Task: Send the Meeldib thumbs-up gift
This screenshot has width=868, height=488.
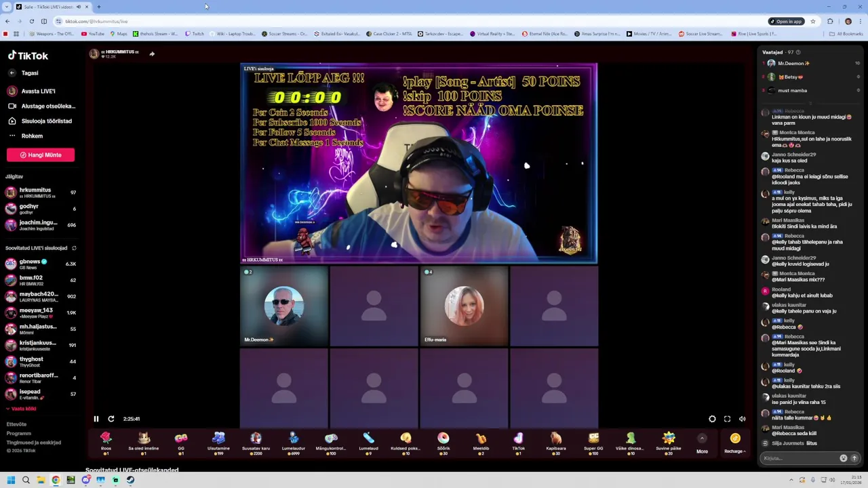Action: point(481,443)
